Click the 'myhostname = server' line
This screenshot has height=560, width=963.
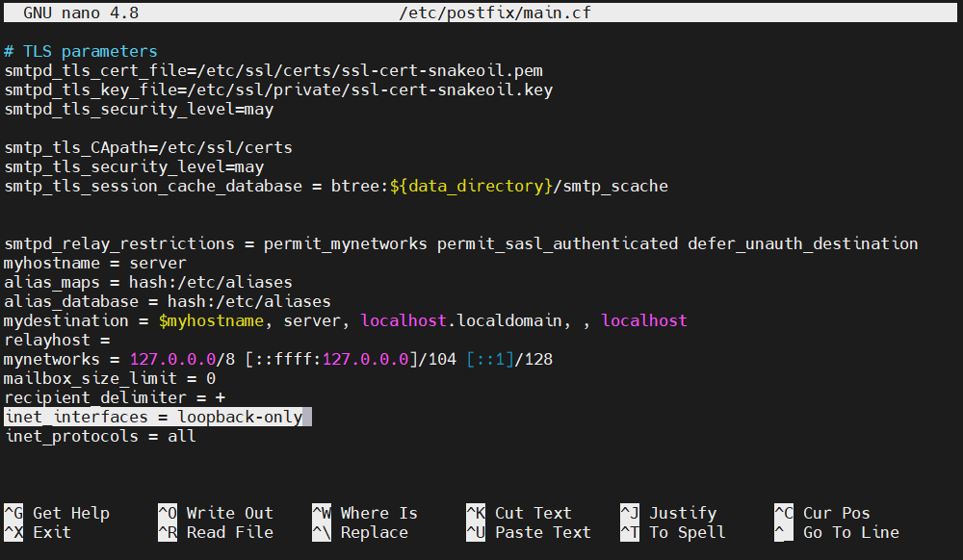pos(94,263)
